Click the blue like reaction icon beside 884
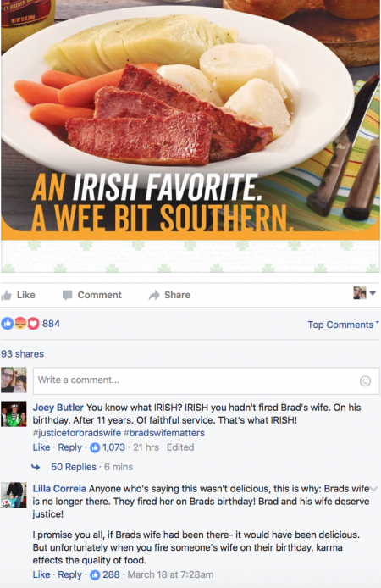Viewport: 381px width, 588px height. pos(7,324)
